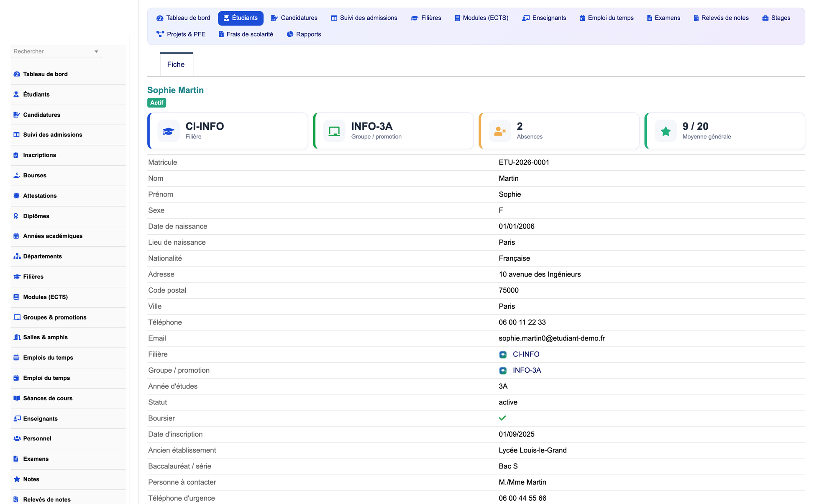
Task: Click the Notes star icon in sidebar
Action: point(17,479)
